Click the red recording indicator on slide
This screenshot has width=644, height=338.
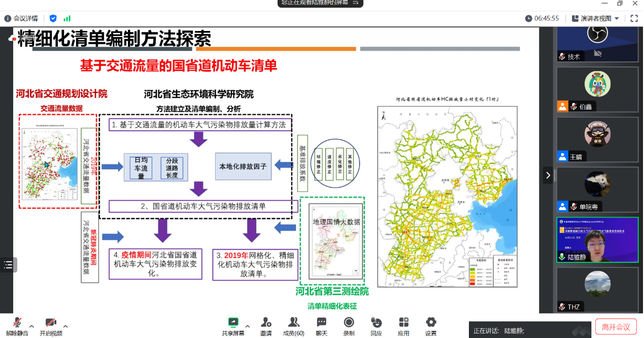[12, 39]
